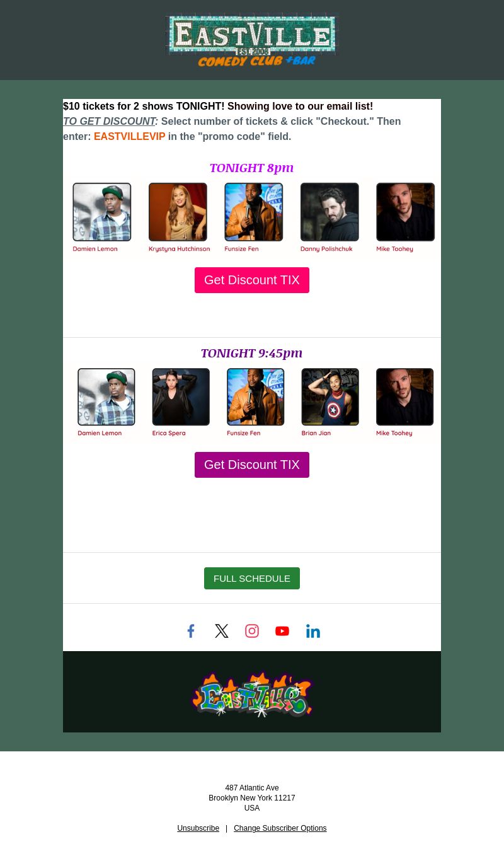Open the Facebook social icon

[x=191, y=631]
